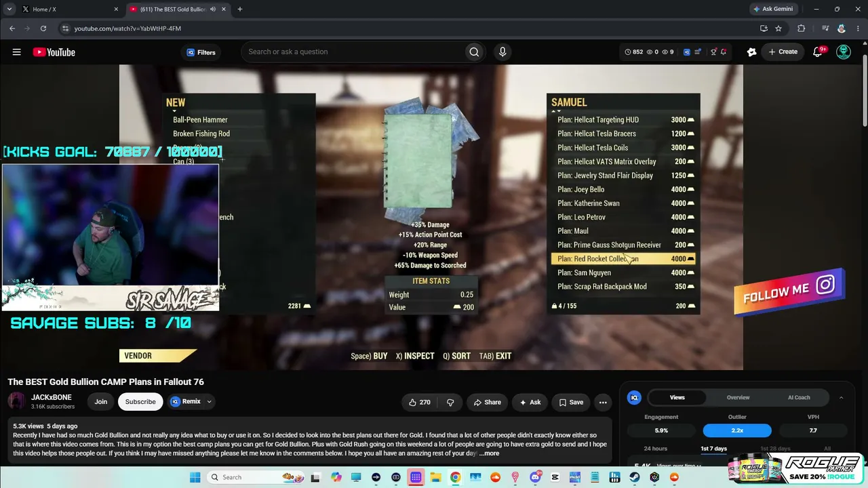868x488 pixels.
Task: Open the JACKxBONE channel link
Action: point(51,398)
